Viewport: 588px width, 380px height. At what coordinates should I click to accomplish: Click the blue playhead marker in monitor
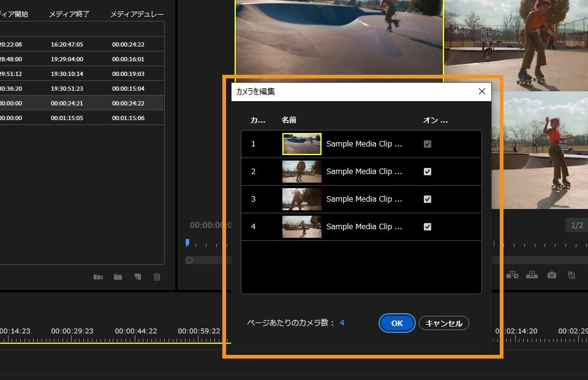(187, 243)
